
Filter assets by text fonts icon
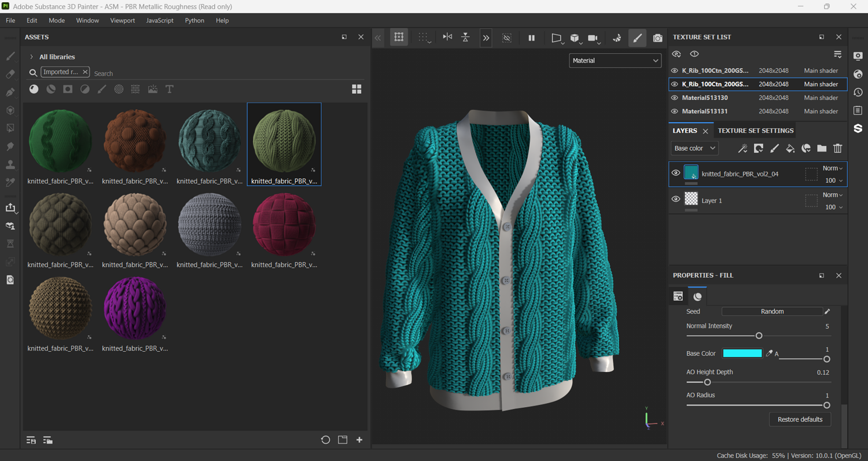point(170,89)
